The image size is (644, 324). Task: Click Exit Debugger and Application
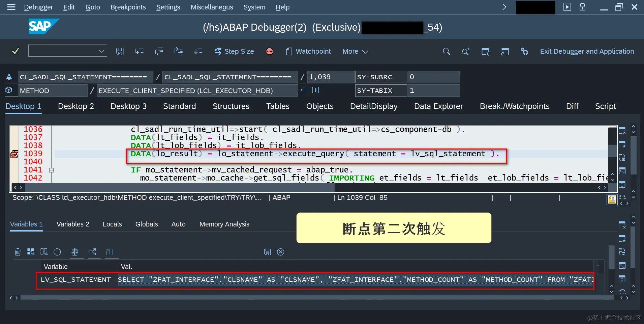point(587,51)
